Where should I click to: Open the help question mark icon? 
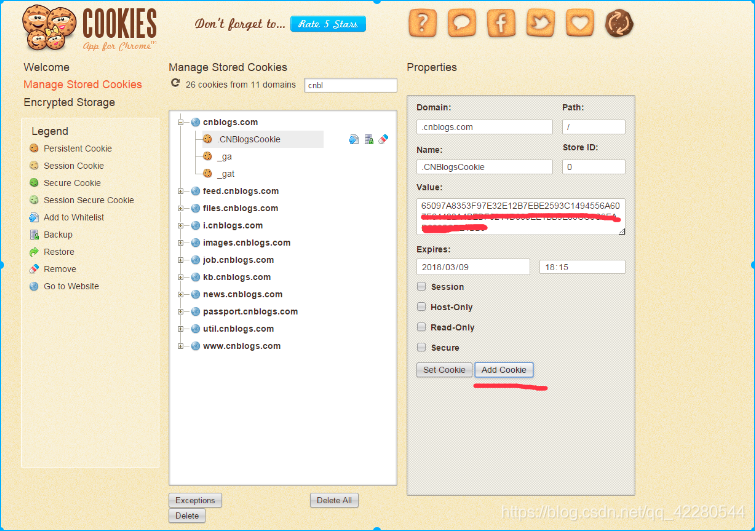(422, 23)
